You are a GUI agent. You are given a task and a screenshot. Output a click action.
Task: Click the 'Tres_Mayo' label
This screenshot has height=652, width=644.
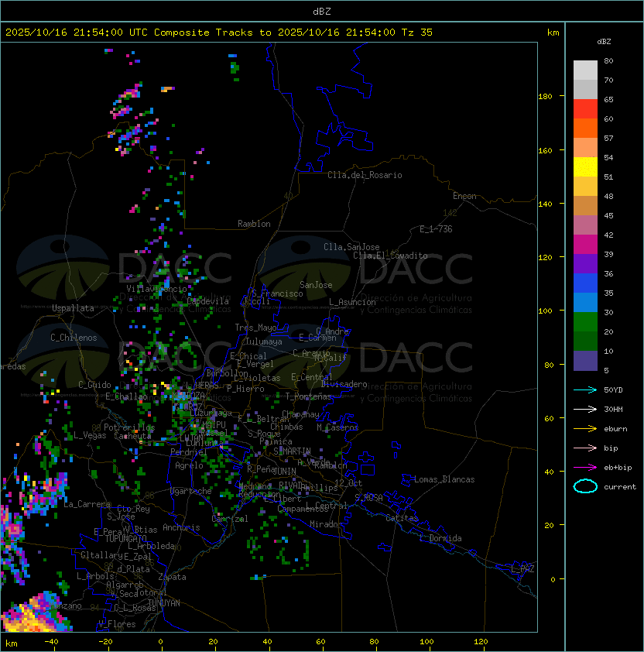pyautogui.click(x=255, y=328)
